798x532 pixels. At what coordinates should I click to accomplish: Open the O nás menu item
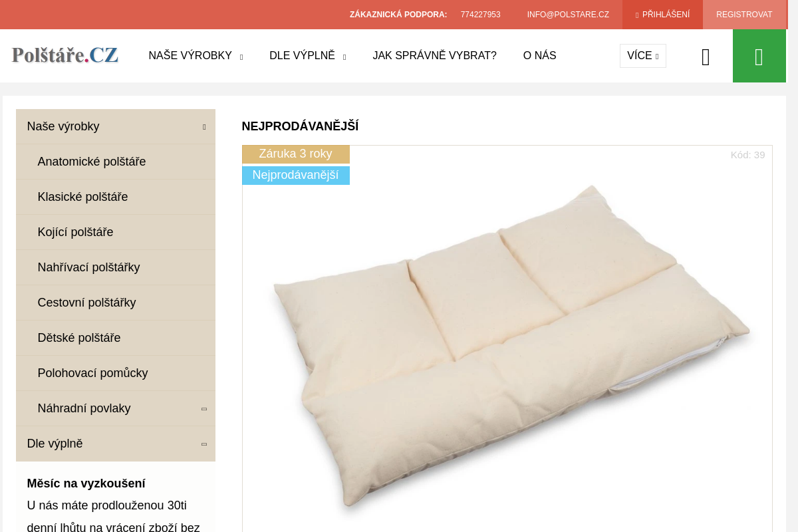point(539,56)
